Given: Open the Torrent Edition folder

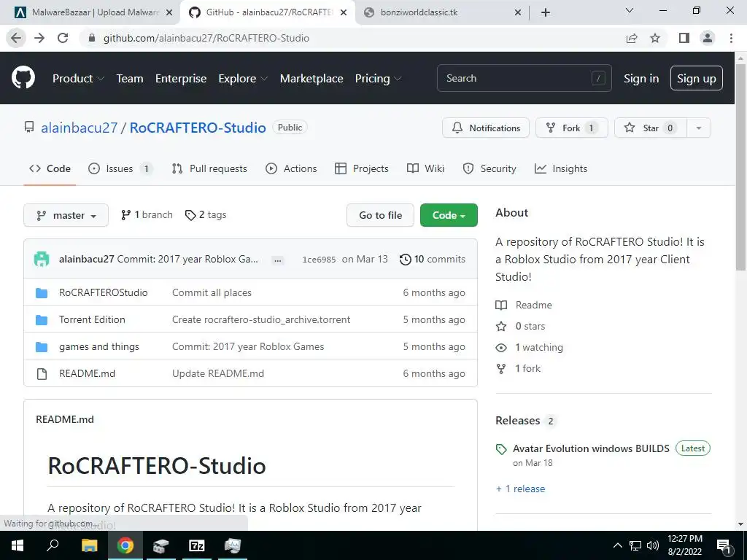Looking at the screenshot, I should [x=92, y=319].
